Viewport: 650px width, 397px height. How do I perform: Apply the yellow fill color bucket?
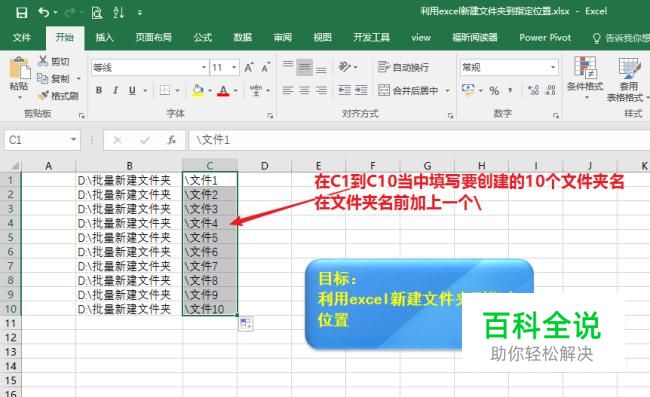point(198,90)
